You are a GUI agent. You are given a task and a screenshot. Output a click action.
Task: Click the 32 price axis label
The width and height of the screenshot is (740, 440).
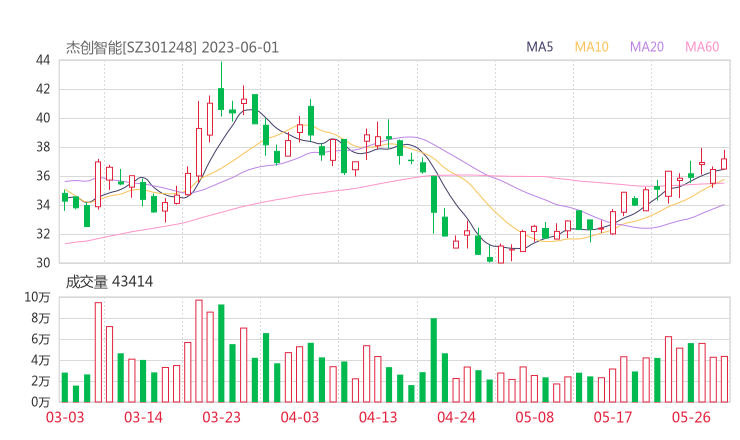tap(43, 234)
